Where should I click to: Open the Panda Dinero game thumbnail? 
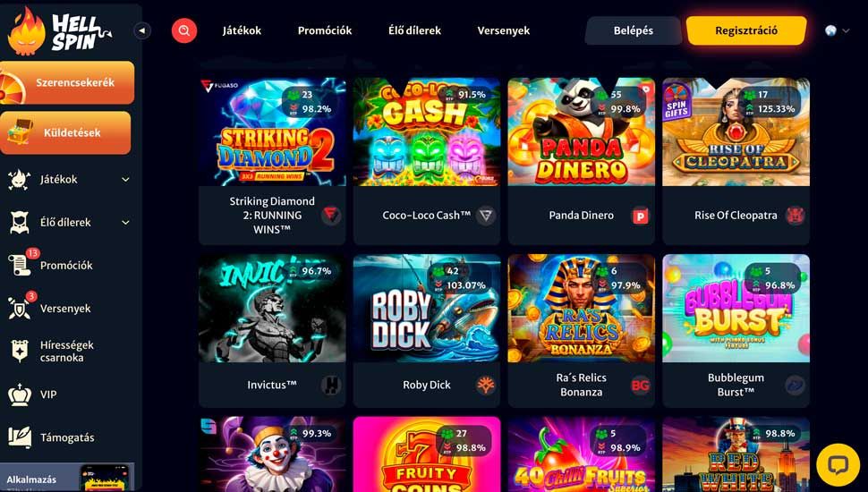click(x=582, y=131)
